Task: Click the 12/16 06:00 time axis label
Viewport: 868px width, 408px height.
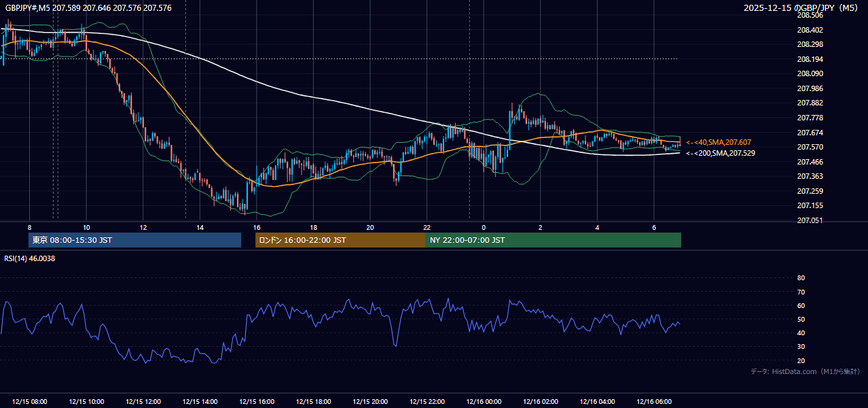Action: click(653, 402)
